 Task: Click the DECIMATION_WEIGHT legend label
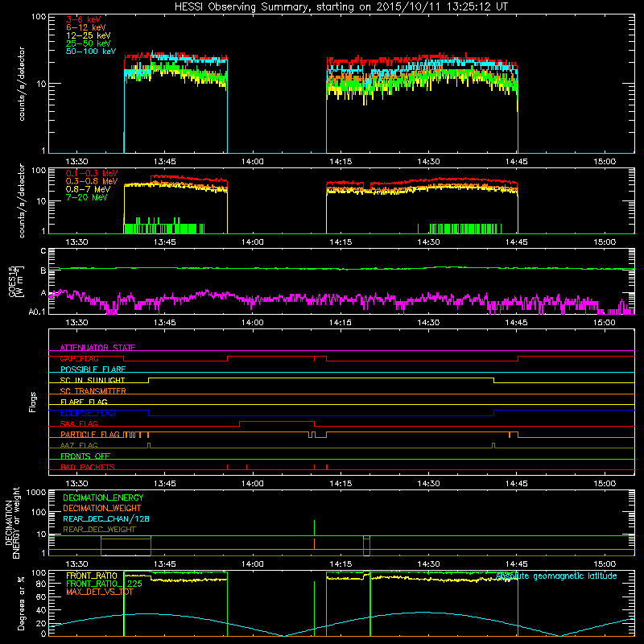pyautogui.click(x=102, y=508)
